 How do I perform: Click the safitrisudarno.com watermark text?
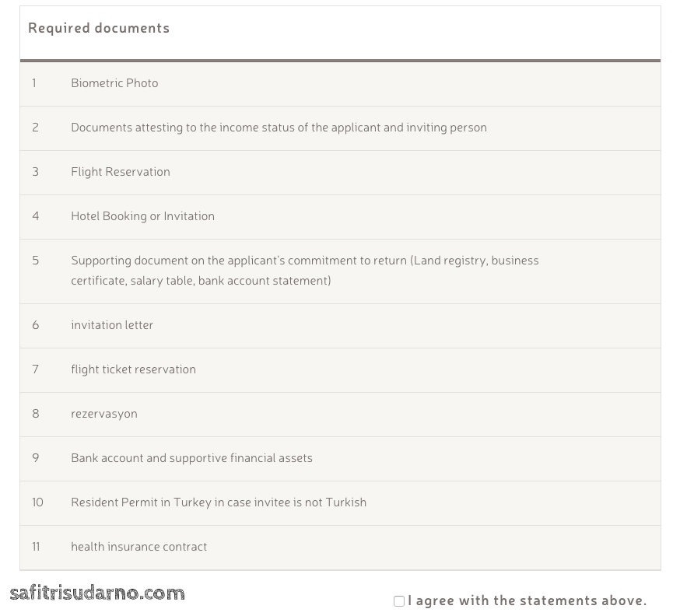(97, 594)
